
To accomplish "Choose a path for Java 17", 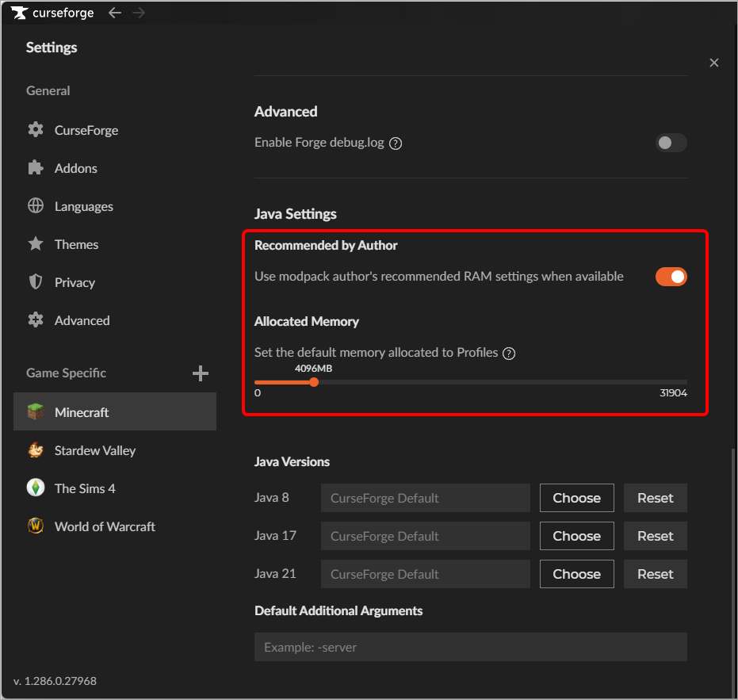I will click(x=576, y=536).
